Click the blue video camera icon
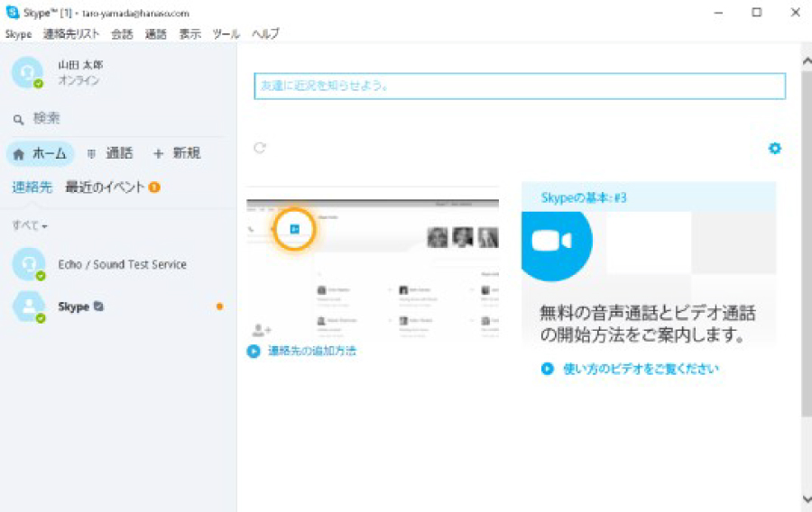The height and width of the screenshot is (512, 812). pos(555,242)
